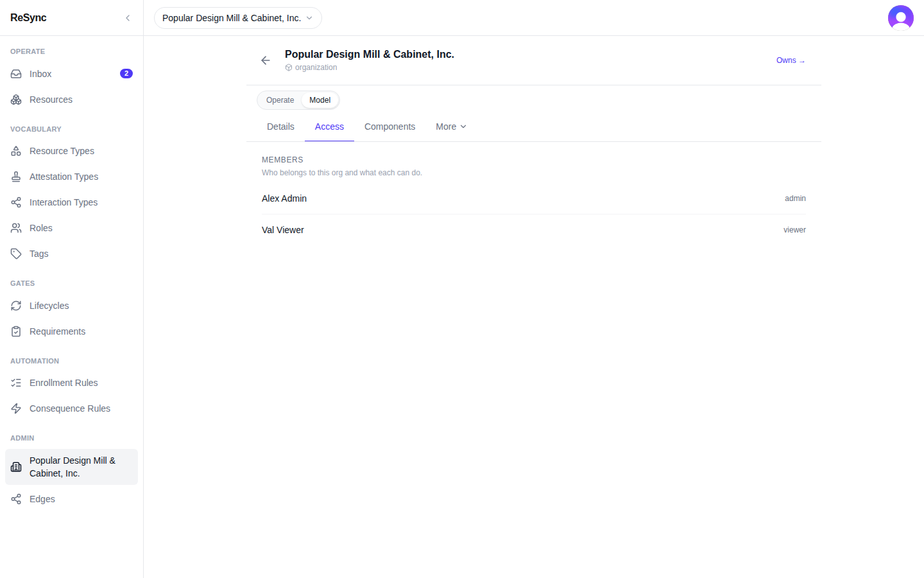Open the Inbox icon in sidebar

[x=16, y=74]
